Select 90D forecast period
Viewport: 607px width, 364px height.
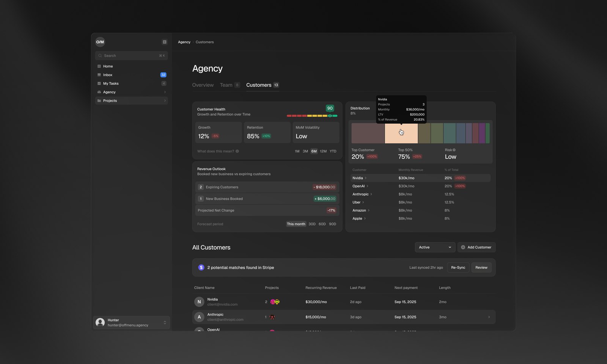coord(333,224)
